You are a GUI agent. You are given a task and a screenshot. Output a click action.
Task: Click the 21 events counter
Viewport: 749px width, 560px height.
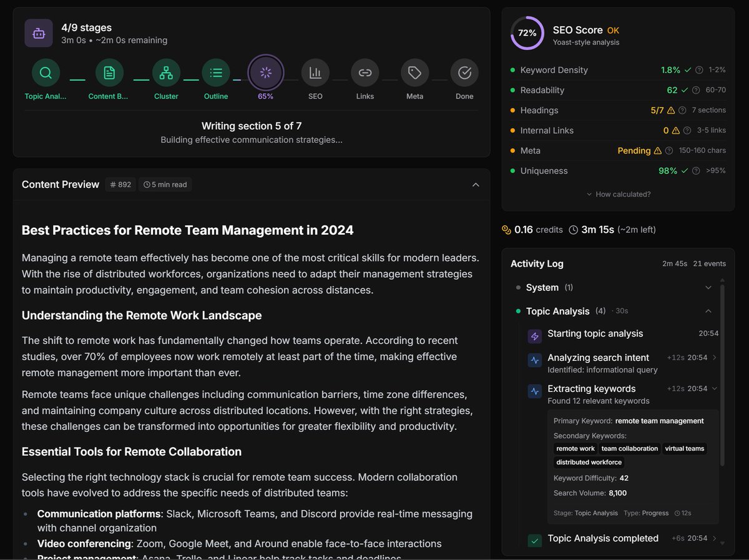711,263
